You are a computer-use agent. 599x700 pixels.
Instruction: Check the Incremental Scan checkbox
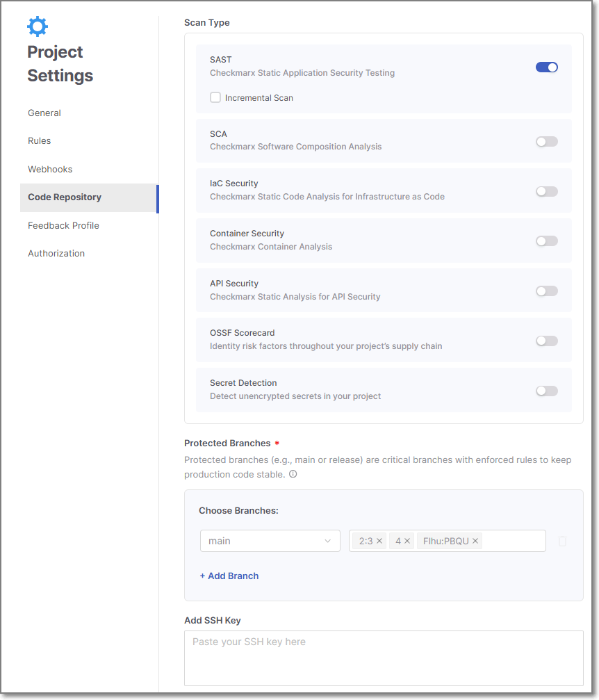(215, 98)
